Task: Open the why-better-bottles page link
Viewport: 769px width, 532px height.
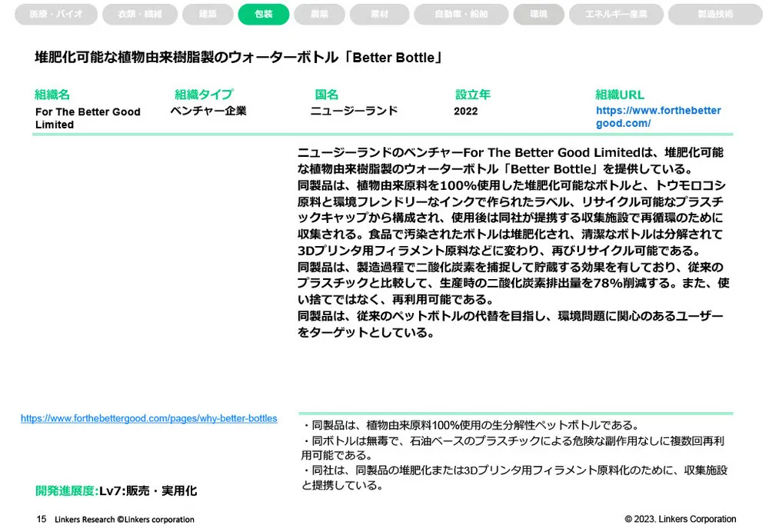Action: pyautogui.click(x=148, y=418)
